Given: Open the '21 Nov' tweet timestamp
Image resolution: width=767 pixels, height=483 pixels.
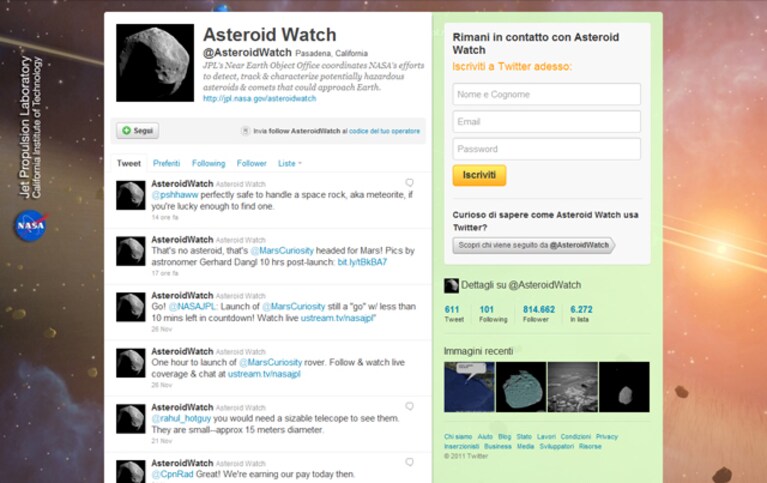Looking at the screenshot, I should (161, 441).
